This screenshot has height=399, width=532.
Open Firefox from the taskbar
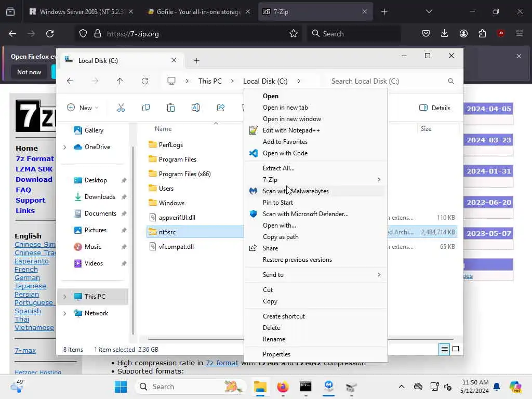point(283,387)
